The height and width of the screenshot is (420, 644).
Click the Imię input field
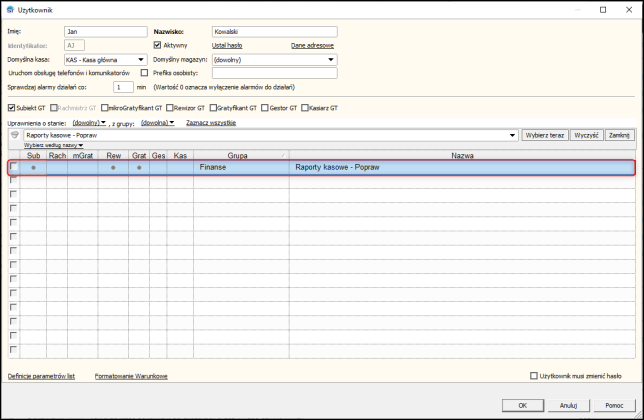pyautogui.click(x=106, y=32)
